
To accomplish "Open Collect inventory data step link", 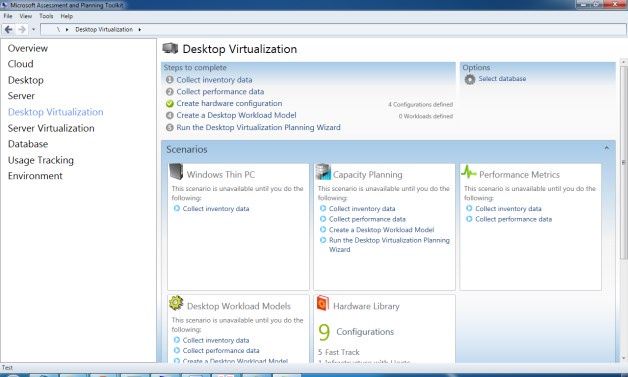I will point(214,80).
